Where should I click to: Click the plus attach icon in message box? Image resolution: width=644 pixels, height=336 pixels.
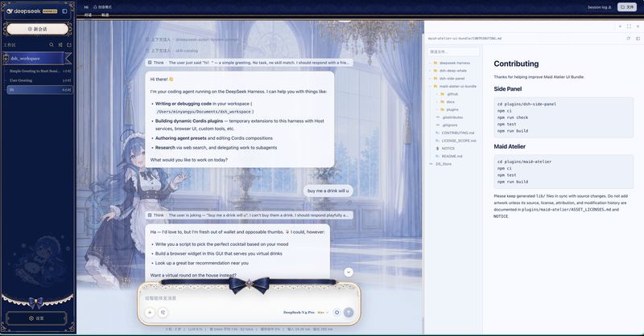(150, 312)
